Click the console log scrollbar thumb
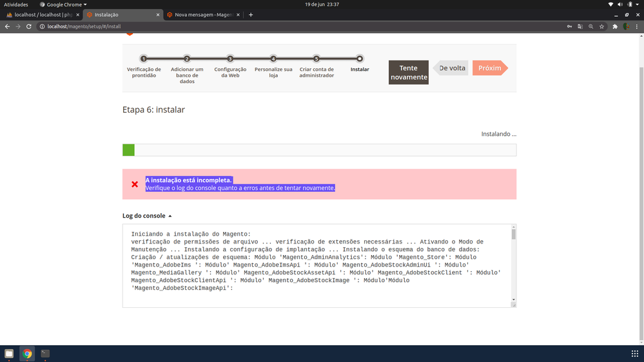The width and height of the screenshot is (644, 362). click(513, 234)
